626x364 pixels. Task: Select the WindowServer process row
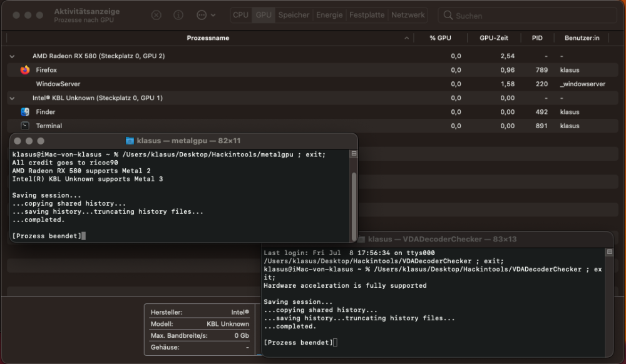[312, 84]
